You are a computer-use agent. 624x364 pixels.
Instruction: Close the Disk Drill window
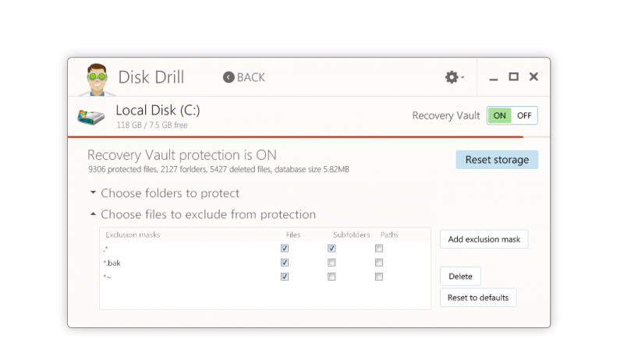pyautogui.click(x=534, y=76)
